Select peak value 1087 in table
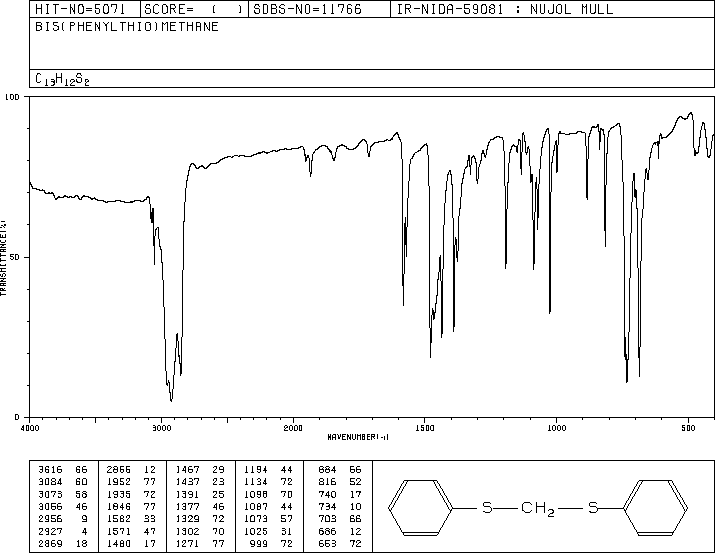Screen dimensions: 715x553 coord(256,506)
